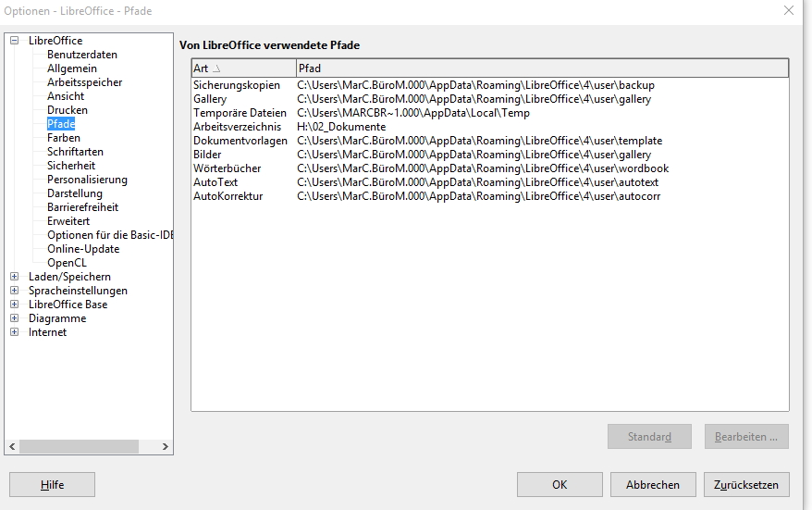The image size is (812, 510).
Task: Select the Diagramme category label
Action: coord(57,318)
